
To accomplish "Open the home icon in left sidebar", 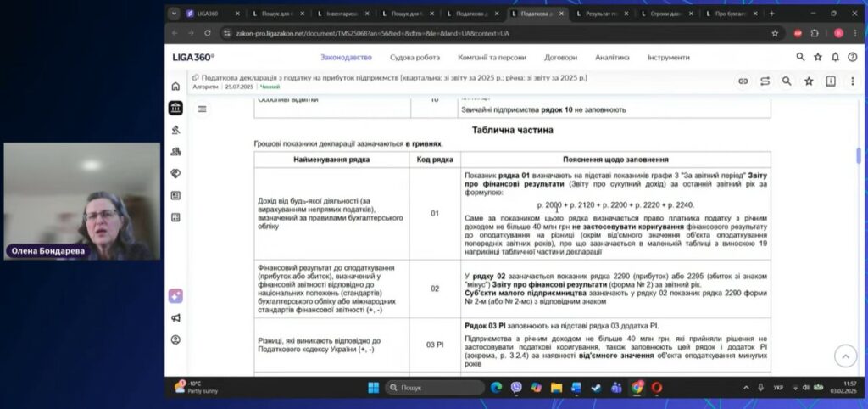I will [x=175, y=86].
